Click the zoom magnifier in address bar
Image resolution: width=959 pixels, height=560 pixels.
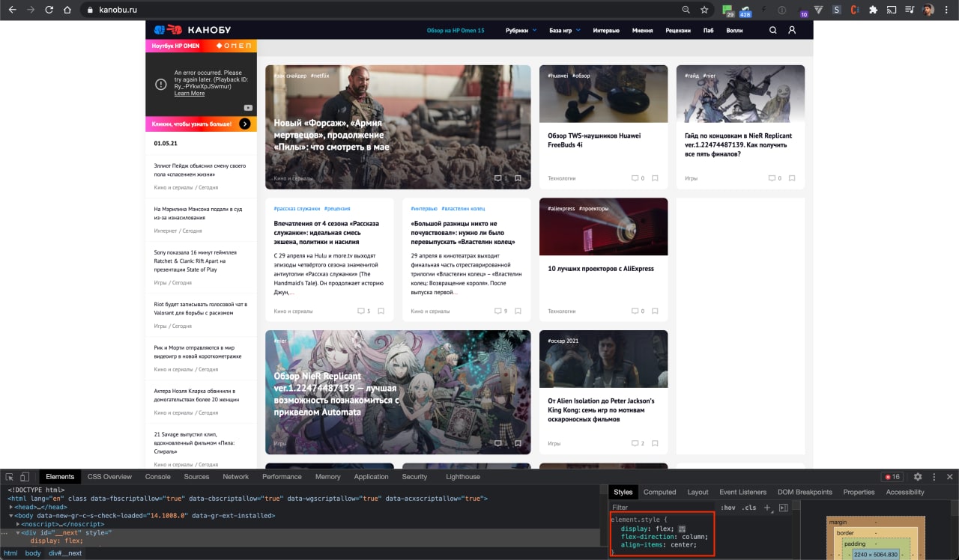pyautogui.click(x=686, y=10)
